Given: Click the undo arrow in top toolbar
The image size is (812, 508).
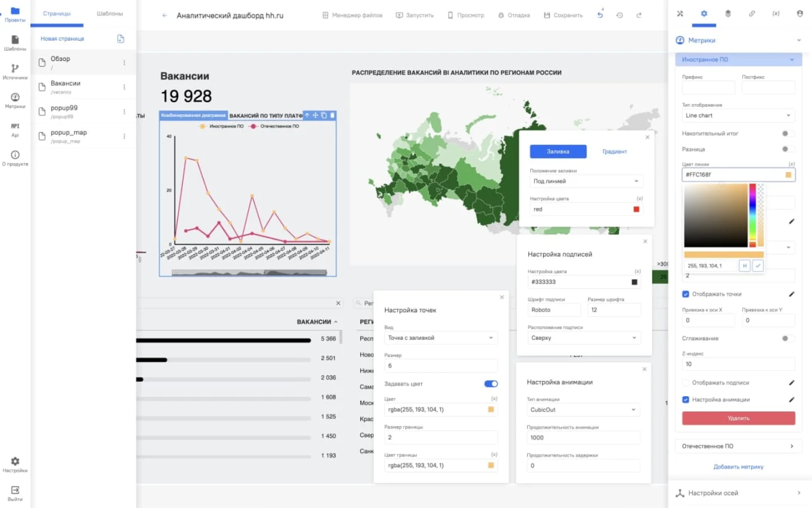Looking at the screenshot, I should pyautogui.click(x=600, y=15).
